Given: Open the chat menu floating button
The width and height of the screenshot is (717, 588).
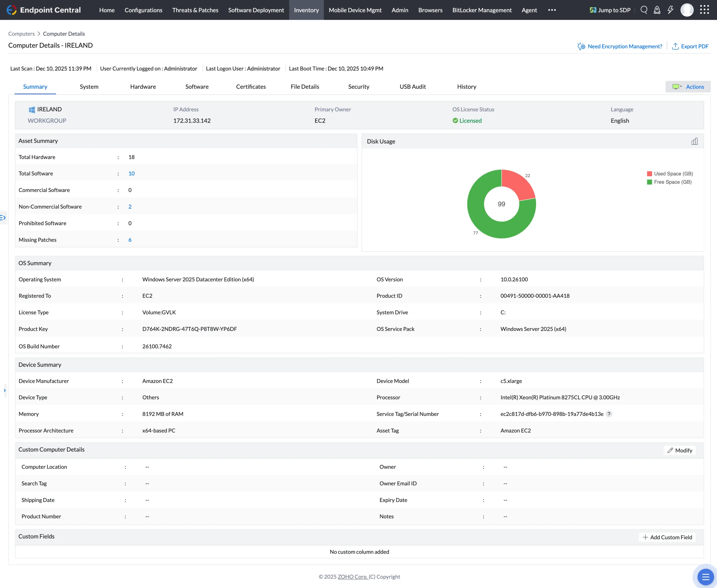Looking at the screenshot, I should coord(706,577).
